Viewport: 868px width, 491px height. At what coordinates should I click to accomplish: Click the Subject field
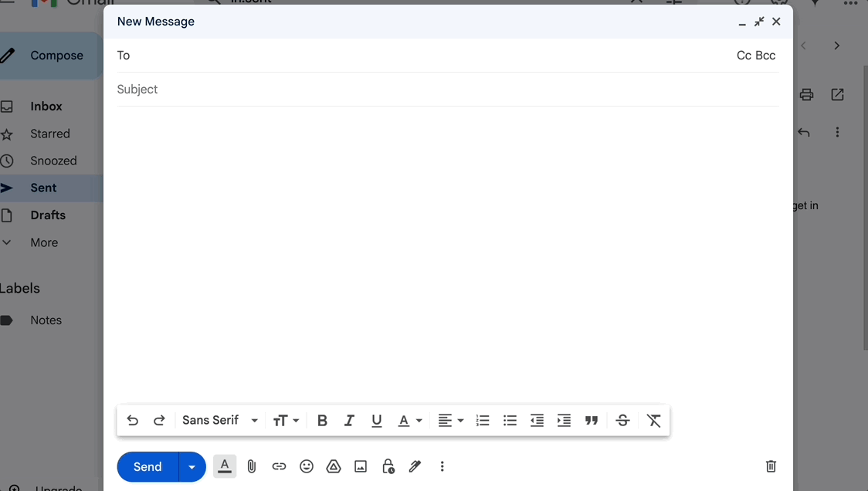(x=448, y=89)
